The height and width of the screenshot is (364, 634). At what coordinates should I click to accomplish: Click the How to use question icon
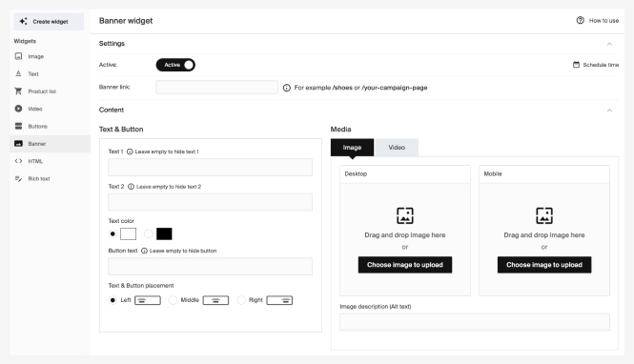click(581, 20)
